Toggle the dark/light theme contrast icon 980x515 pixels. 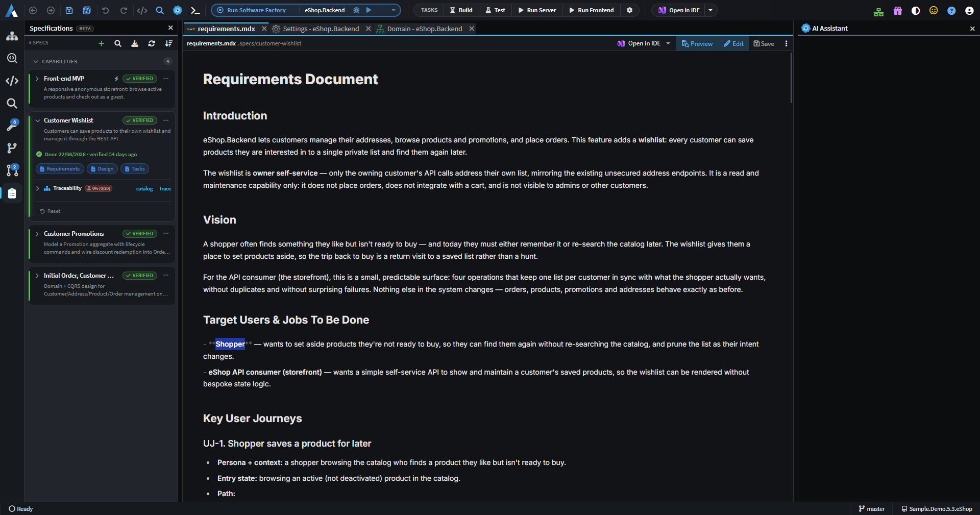point(916,10)
